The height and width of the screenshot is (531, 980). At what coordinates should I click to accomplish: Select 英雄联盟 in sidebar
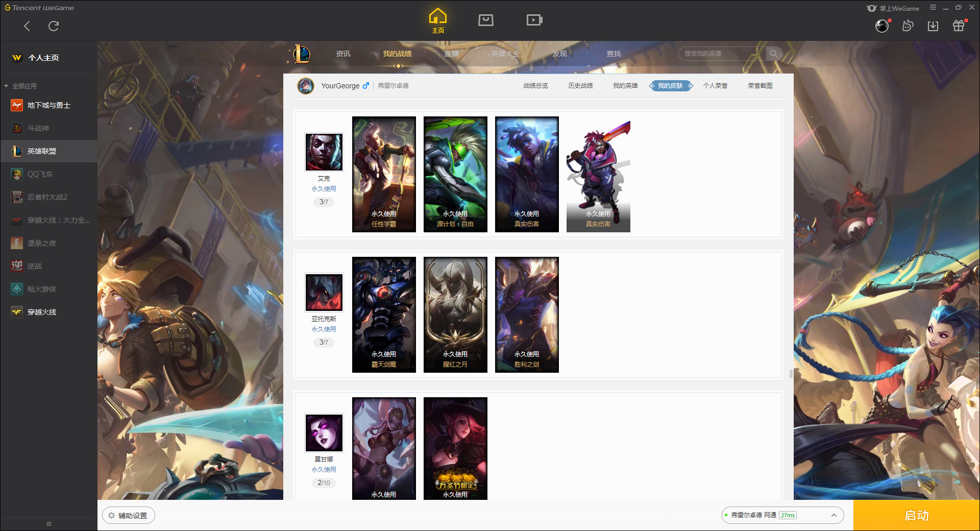(48, 151)
